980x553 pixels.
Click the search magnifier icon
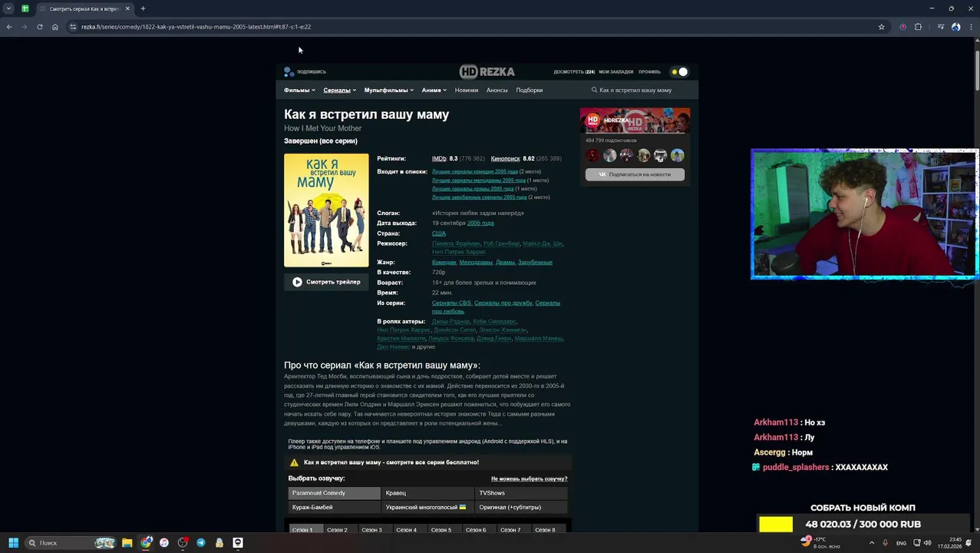point(594,90)
